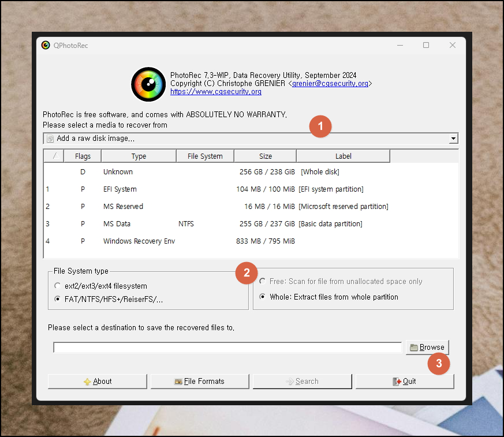
Task: Click the folder icon on Browse button
Action: pos(414,348)
